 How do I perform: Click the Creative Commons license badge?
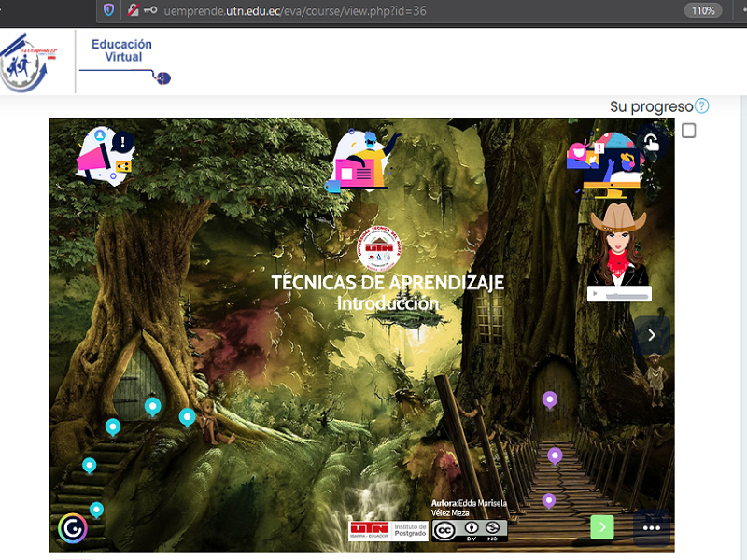point(470,530)
